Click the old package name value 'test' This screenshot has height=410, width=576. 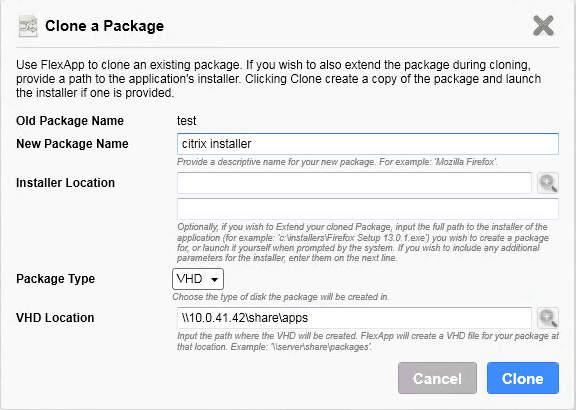tap(187, 121)
